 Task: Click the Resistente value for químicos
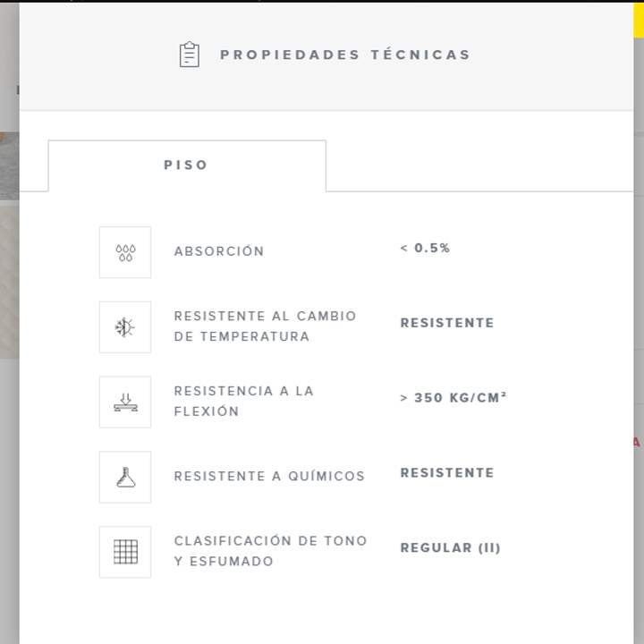[x=447, y=473]
